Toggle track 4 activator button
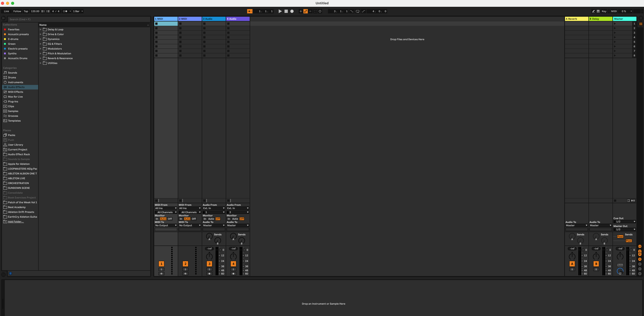The height and width of the screenshot is (316, 644). (233, 264)
